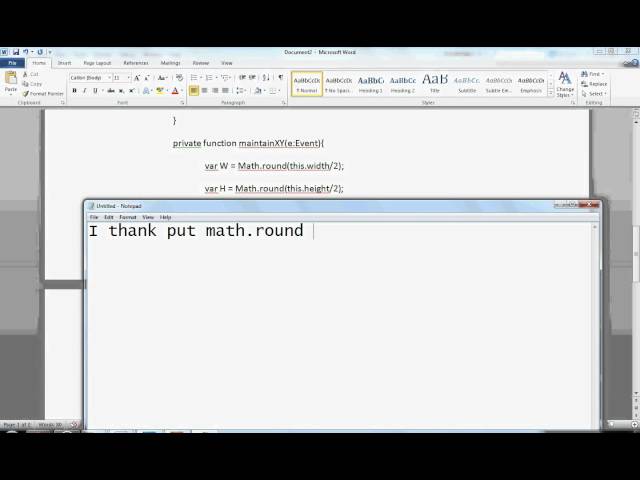
Task: Activate the Format Painter tool
Action: [43, 93]
